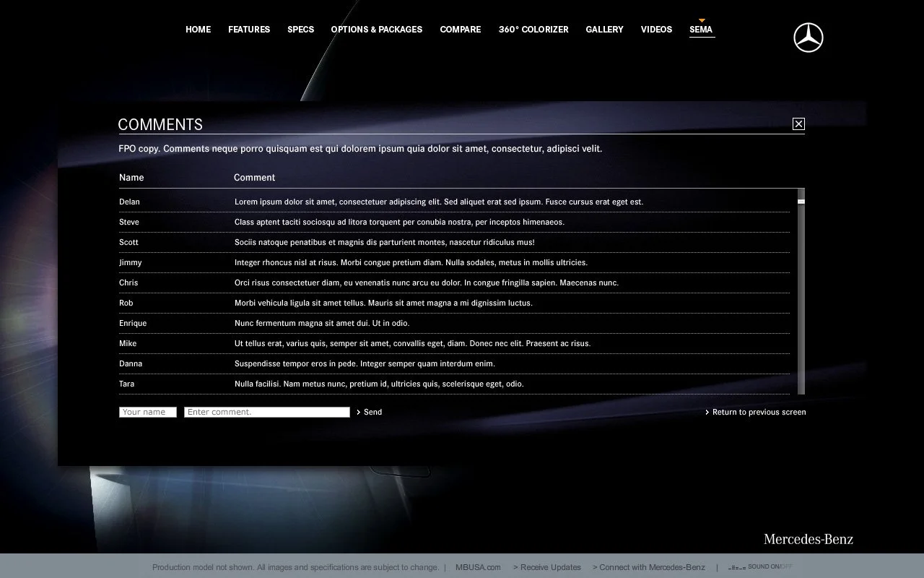Image resolution: width=924 pixels, height=578 pixels.
Task: Click the Mercedes-Benz star logo
Action: pyautogui.click(x=808, y=38)
